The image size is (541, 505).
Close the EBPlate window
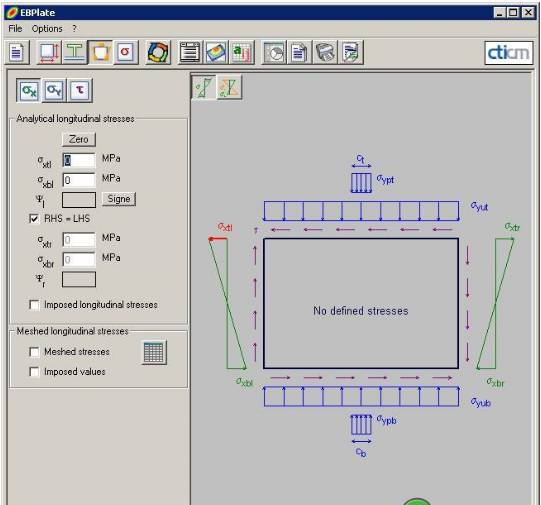point(528,13)
